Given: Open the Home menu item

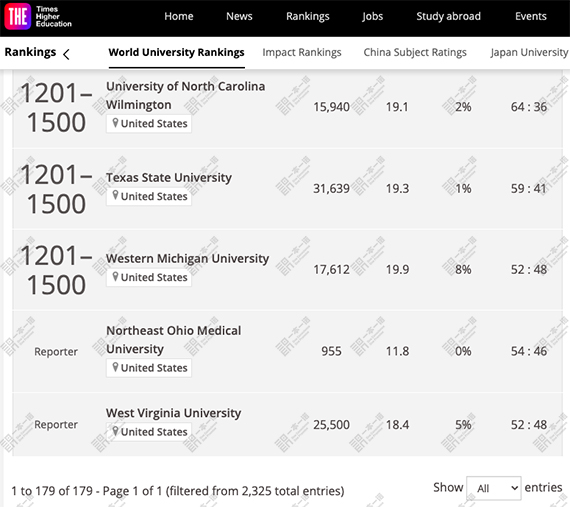Looking at the screenshot, I should coord(178,16).
